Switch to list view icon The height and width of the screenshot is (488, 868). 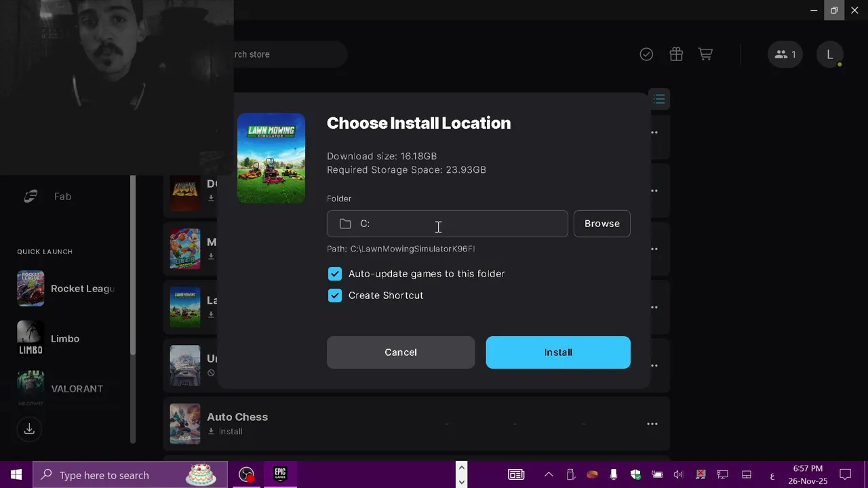[x=659, y=100]
